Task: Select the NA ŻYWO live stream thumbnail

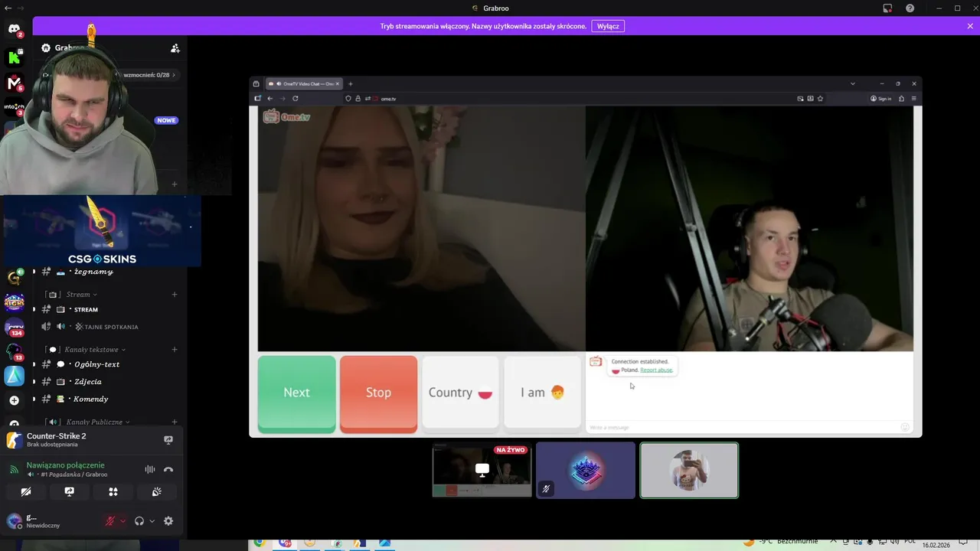Action: (x=482, y=470)
